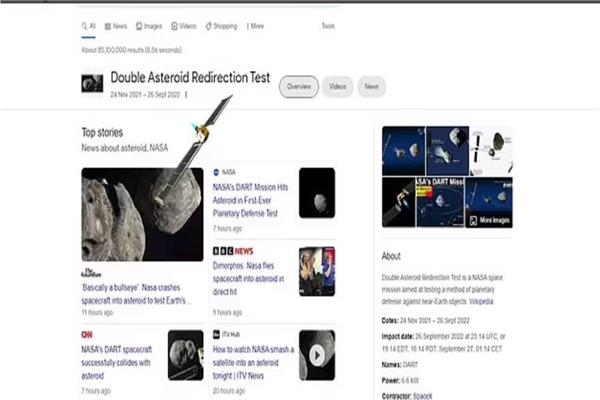The width and height of the screenshot is (600, 400).
Task: Click the NASA source icon
Action: (x=216, y=172)
